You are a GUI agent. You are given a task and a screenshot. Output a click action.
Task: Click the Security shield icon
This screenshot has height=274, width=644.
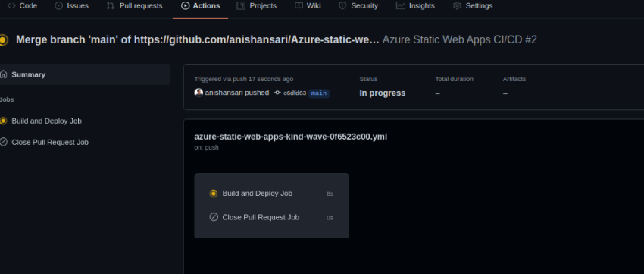342,6
